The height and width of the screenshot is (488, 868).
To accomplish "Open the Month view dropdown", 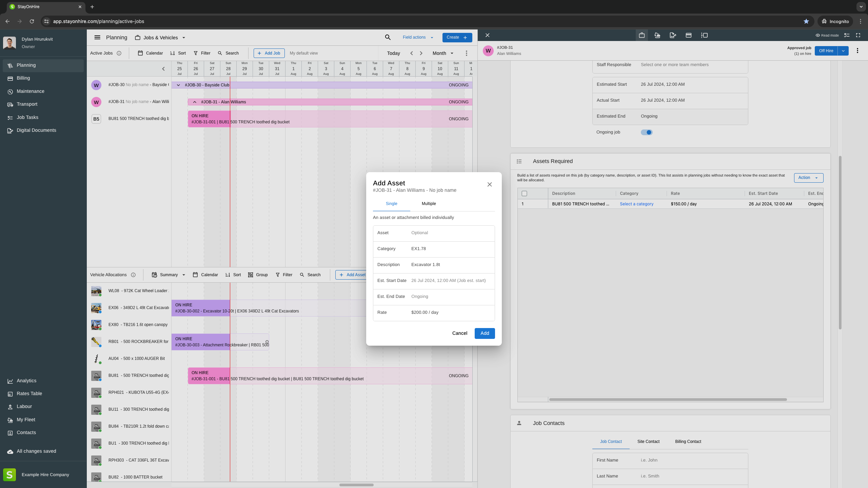I will coord(443,53).
